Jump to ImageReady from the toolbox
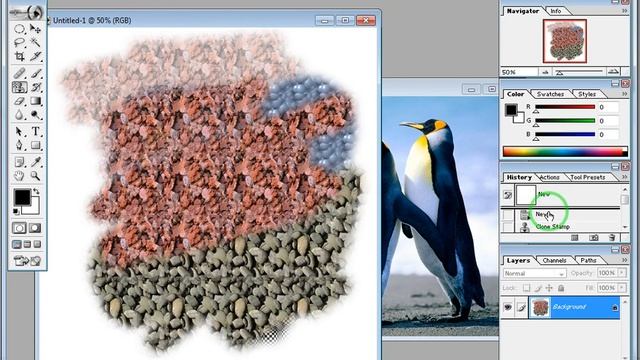Image resolution: width=640 pixels, height=360 pixels. click(27, 260)
